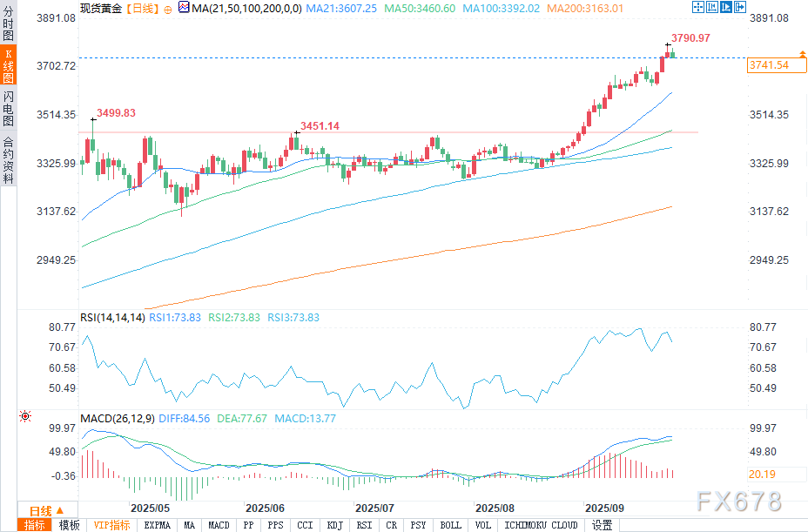Click the small circle icon beside 日线 title

point(167,8)
